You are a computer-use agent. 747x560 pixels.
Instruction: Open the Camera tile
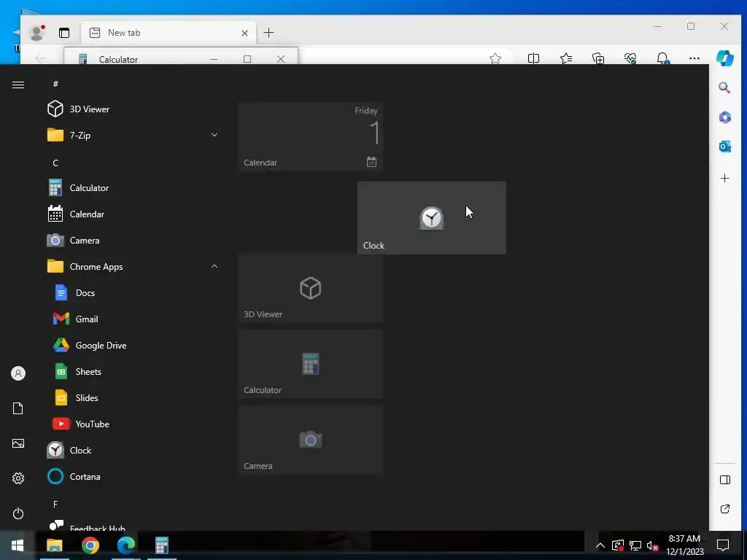[311, 440]
